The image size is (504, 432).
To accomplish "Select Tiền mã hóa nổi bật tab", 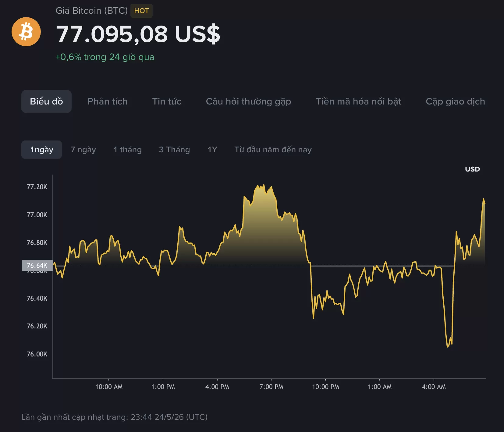I will (358, 101).
